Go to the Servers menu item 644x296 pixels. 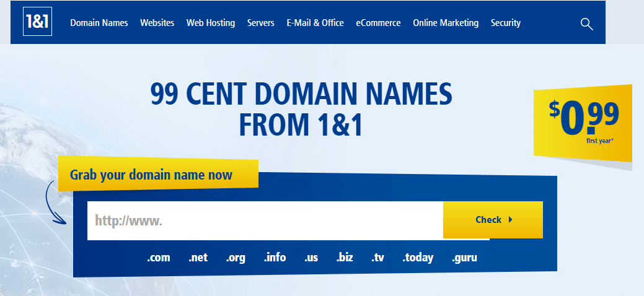260,23
